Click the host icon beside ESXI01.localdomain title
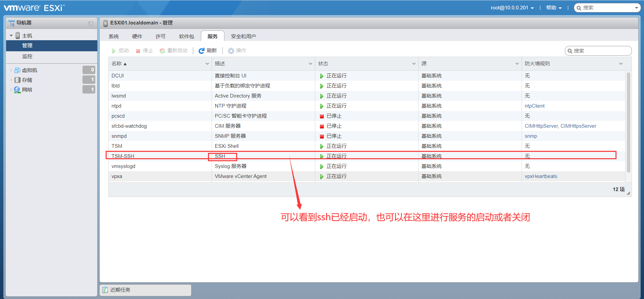The height and width of the screenshot is (299, 644). 105,23
